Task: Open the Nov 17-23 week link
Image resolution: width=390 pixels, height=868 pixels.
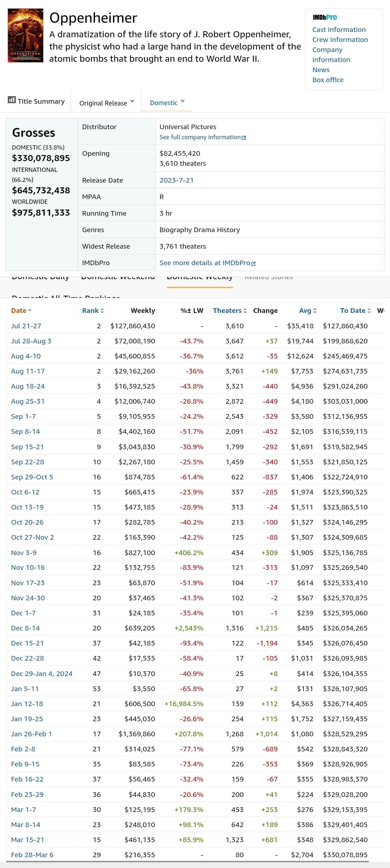Action: (x=28, y=583)
